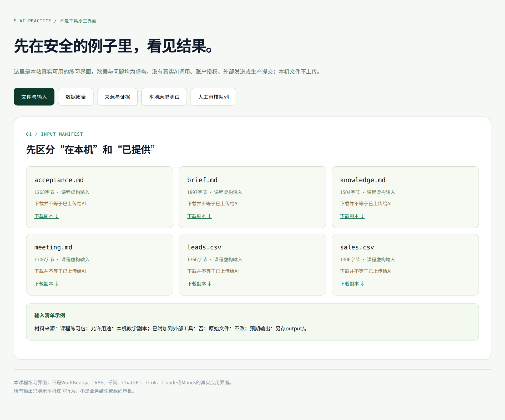Click the leads.csv file name
Screen dimensions: 505x420
pos(204,247)
